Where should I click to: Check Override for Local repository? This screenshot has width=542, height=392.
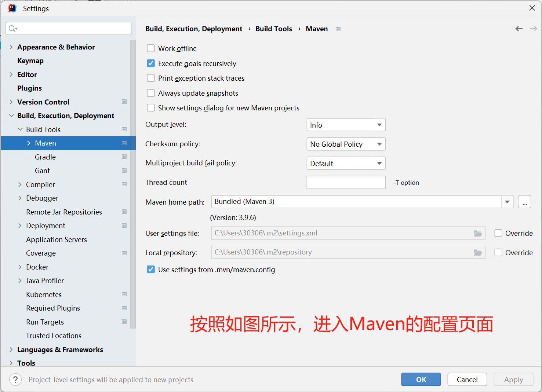pyautogui.click(x=498, y=253)
